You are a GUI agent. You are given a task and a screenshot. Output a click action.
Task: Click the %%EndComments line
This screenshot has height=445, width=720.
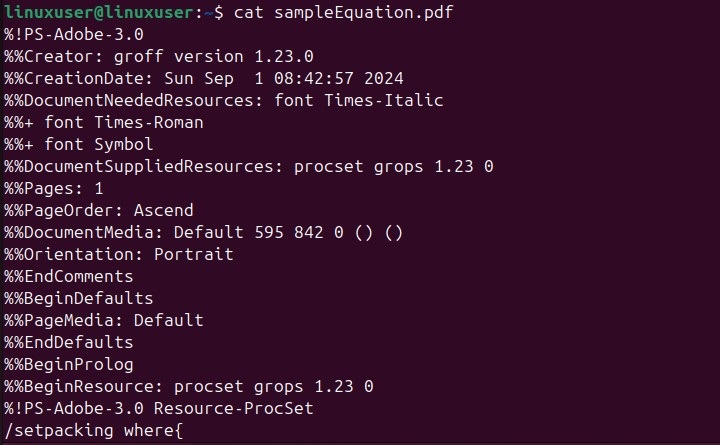(x=69, y=276)
